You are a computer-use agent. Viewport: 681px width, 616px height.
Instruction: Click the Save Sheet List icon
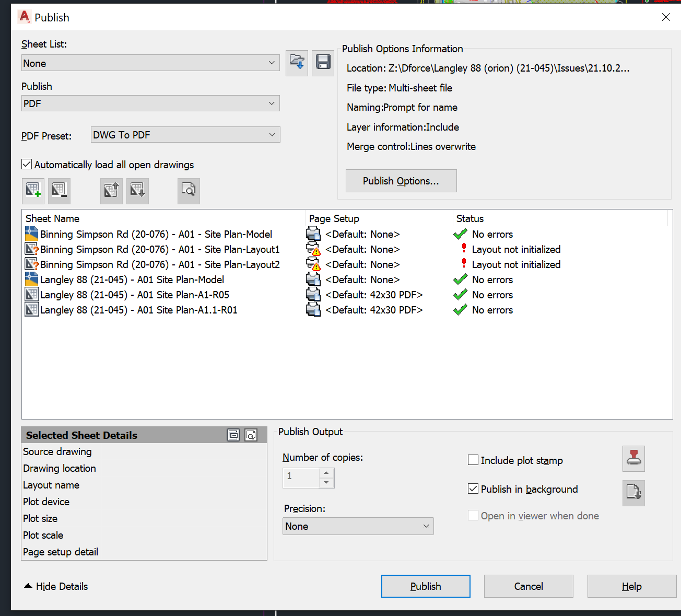point(323,63)
